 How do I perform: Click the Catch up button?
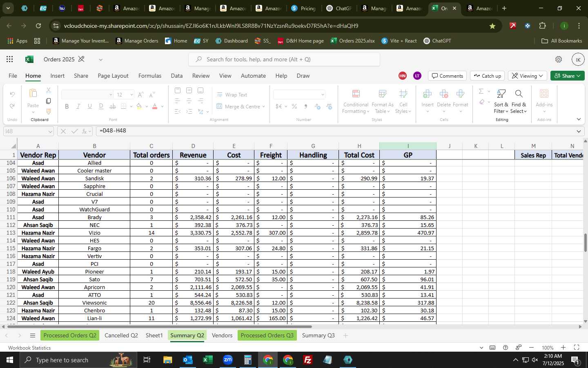click(487, 76)
